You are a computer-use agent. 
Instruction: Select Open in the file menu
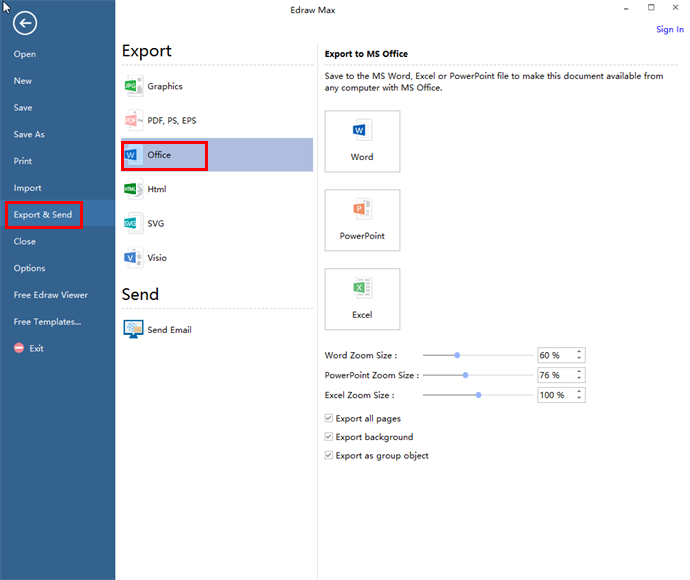(x=25, y=54)
